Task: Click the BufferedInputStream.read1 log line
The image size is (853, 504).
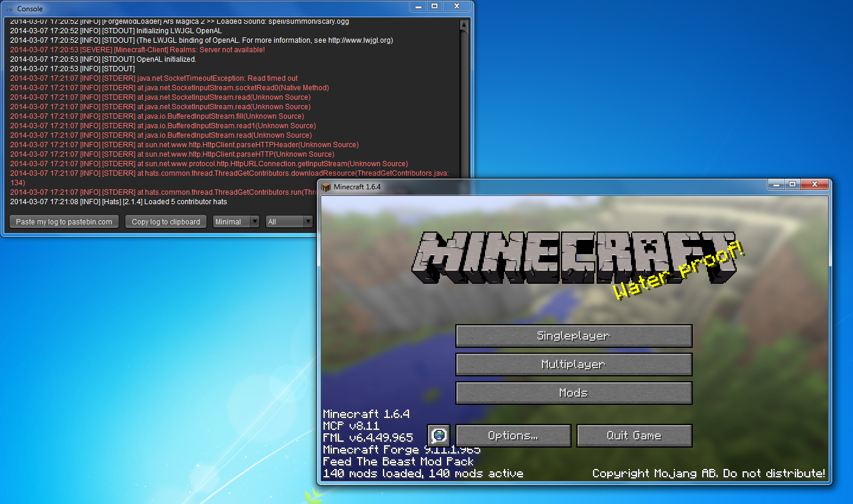Action: point(163,126)
